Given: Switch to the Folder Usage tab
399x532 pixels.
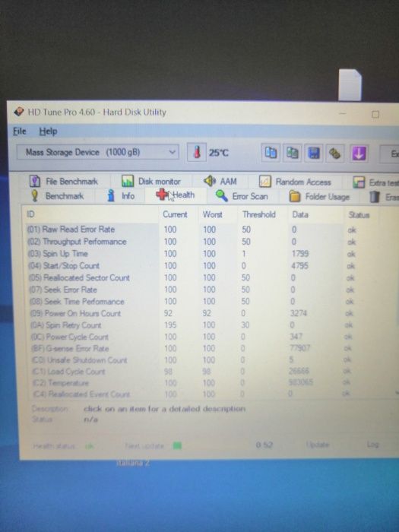Looking at the screenshot, I should click(319, 196).
